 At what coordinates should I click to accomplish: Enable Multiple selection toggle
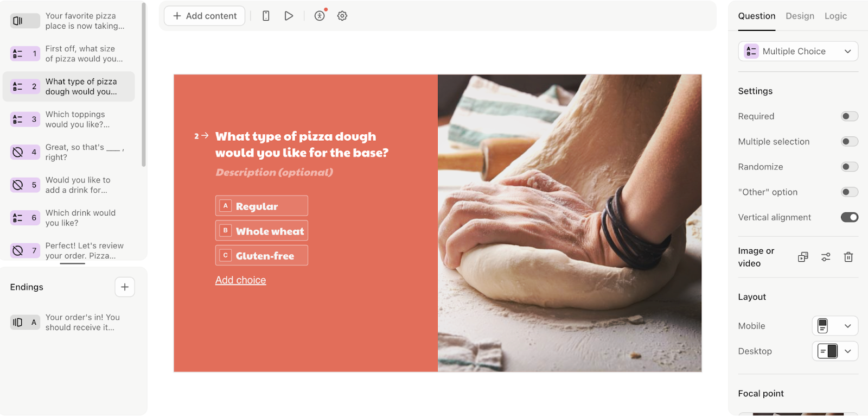850,141
